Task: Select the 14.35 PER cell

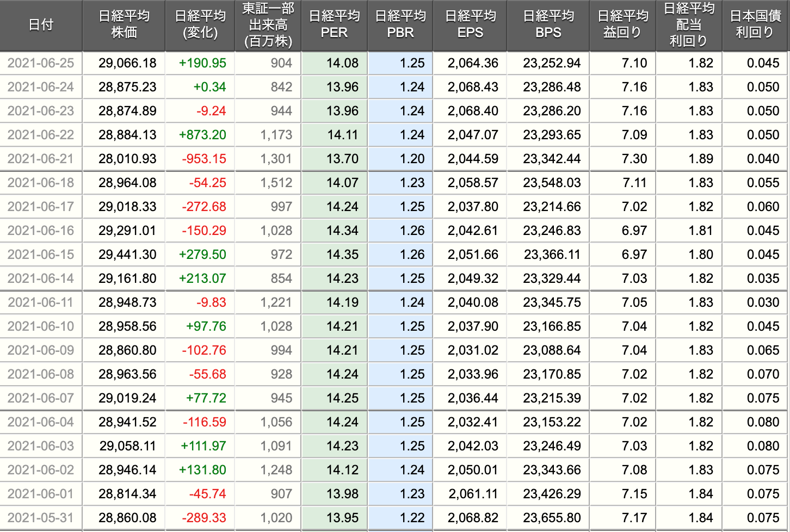Action: pos(342,255)
